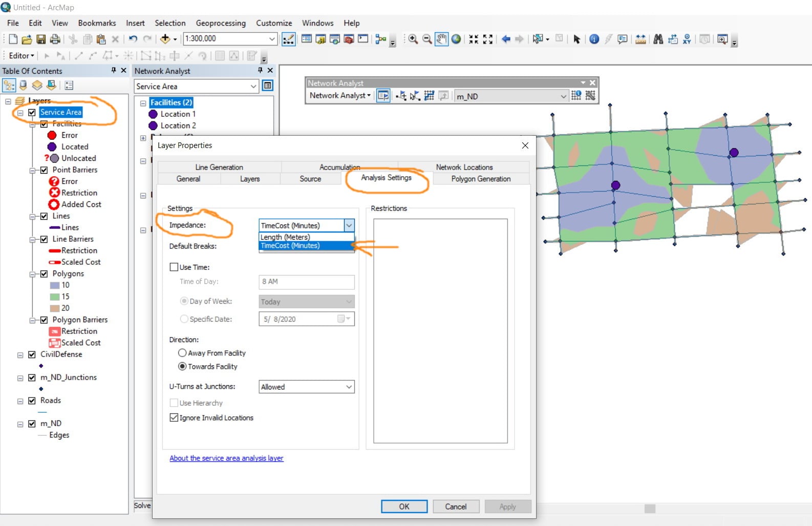
Task: Click the Full Extent globe icon
Action: pos(456,39)
